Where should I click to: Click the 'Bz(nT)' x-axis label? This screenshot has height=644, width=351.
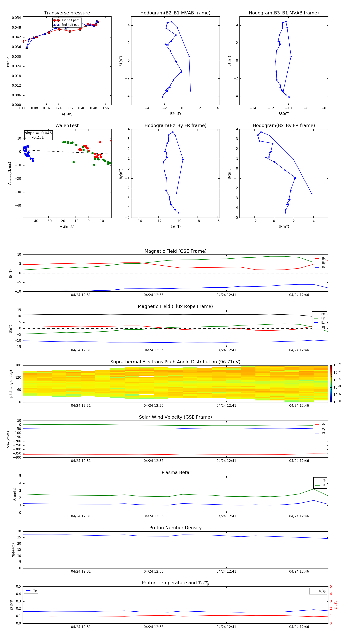pyautogui.click(x=175, y=227)
